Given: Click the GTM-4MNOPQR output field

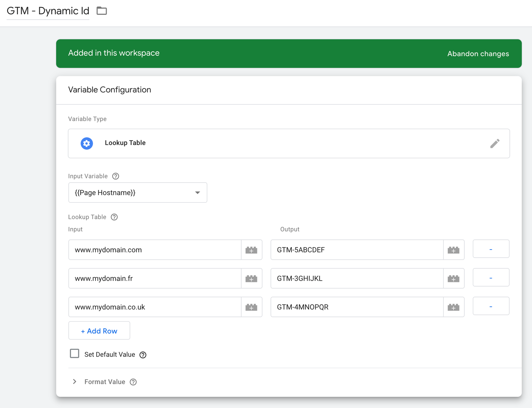Looking at the screenshot, I should tap(357, 307).
